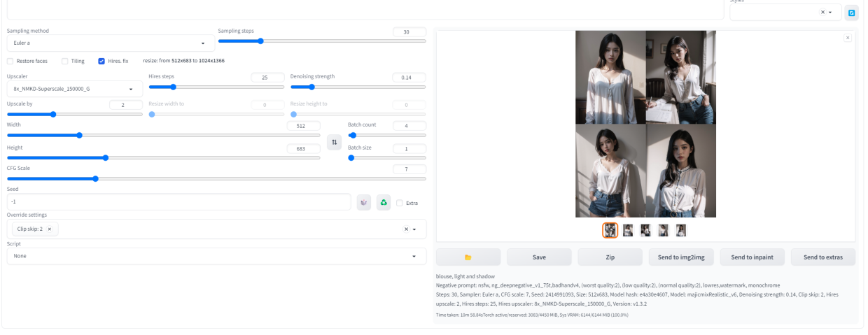The image size is (868, 335).
Task: Enable the Tiling checkbox
Action: [65, 61]
